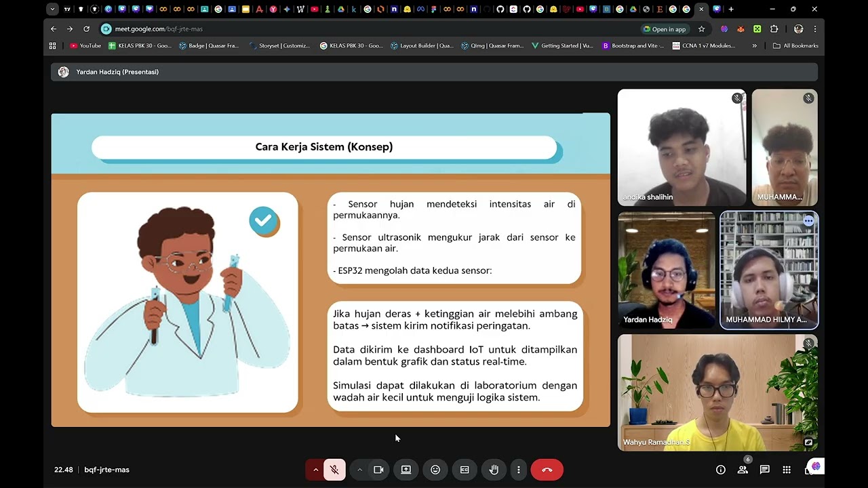Image resolution: width=868 pixels, height=488 pixels.
Task: Select MUHAMMA... participant video tile
Action: pyautogui.click(x=785, y=148)
